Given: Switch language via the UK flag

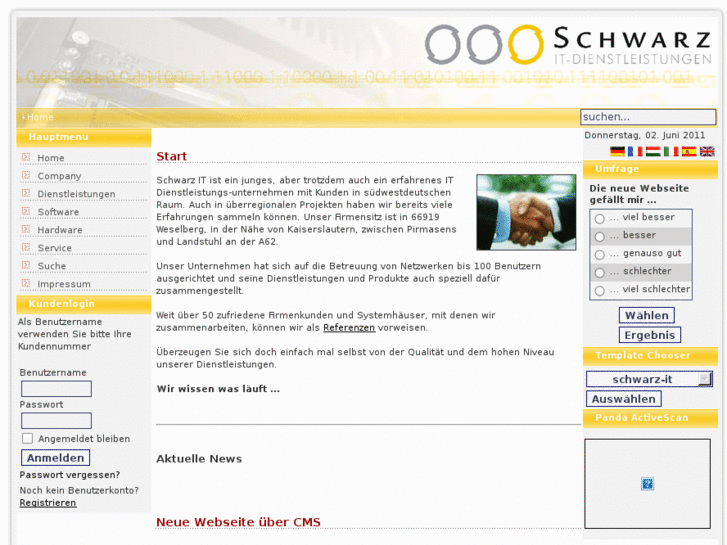Looking at the screenshot, I should click(707, 151).
